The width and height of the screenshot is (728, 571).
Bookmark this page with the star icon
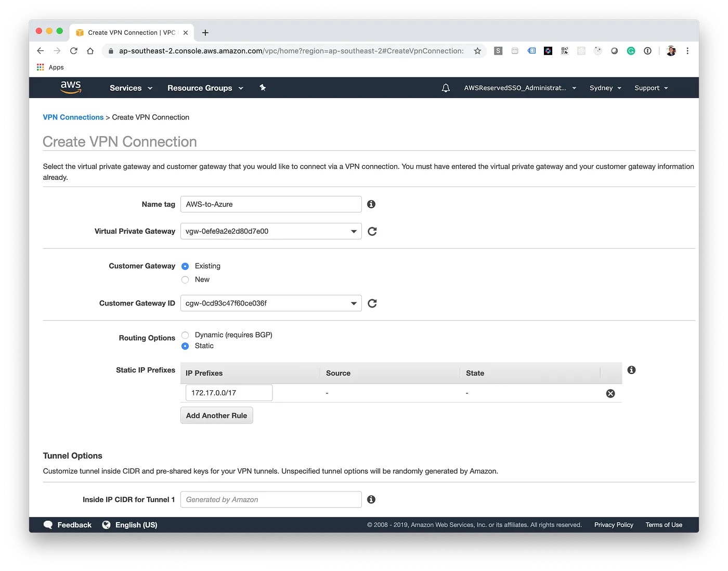pos(477,51)
